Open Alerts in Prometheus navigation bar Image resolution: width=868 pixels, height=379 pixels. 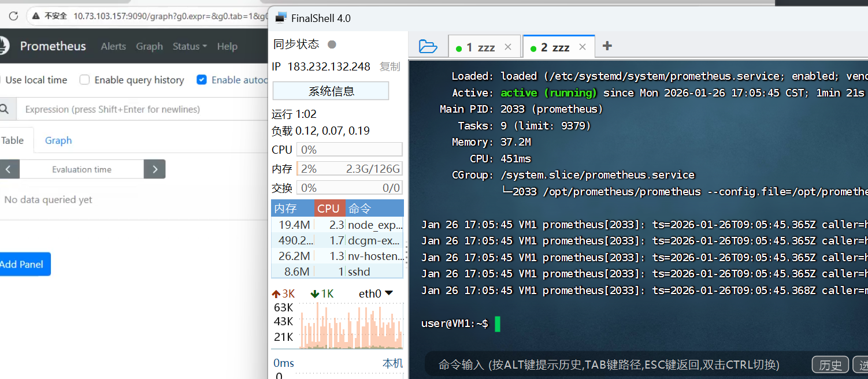click(113, 46)
